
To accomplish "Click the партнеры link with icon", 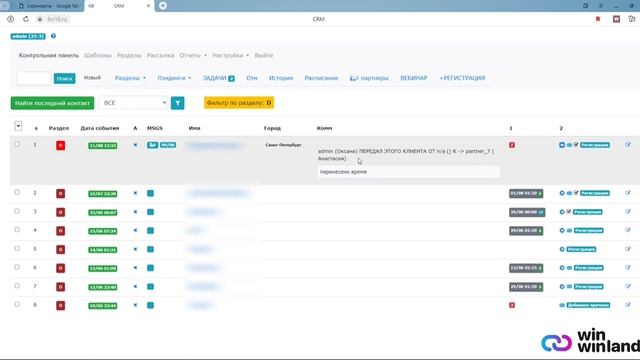I will click(369, 78).
